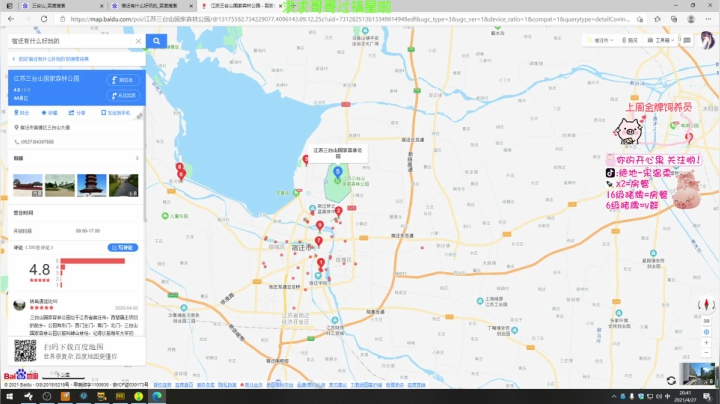Image resolution: width=720 pixels, height=404 pixels.
Task: Open the second album photo thumbnail
Action: (60, 185)
